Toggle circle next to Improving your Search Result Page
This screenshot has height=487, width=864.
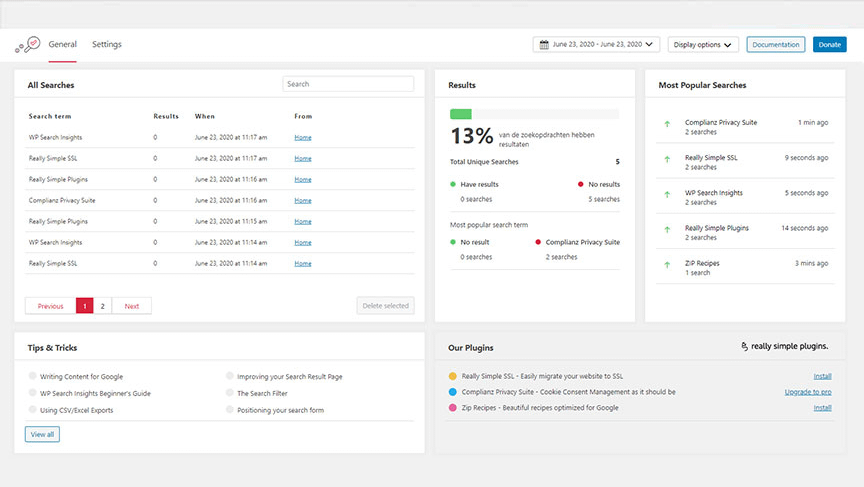click(x=230, y=376)
